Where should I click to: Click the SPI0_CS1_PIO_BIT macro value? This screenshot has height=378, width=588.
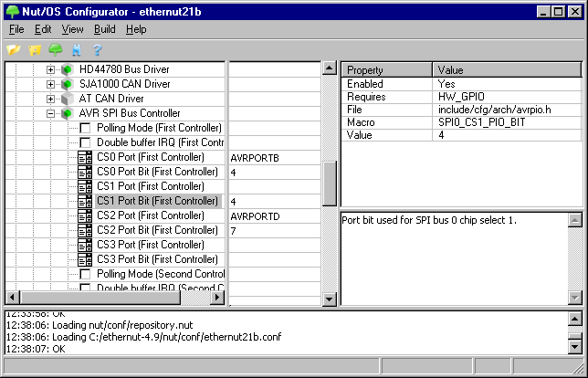click(x=481, y=122)
